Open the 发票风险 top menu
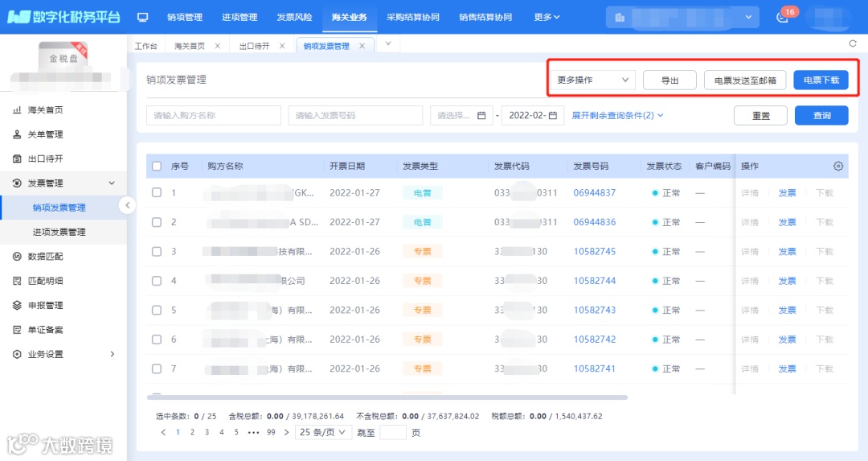 [294, 17]
